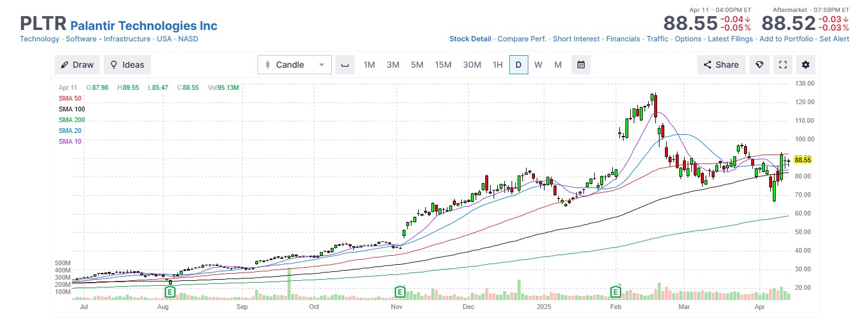Open the Draw tools
868x327 pixels.
point(77,65)
